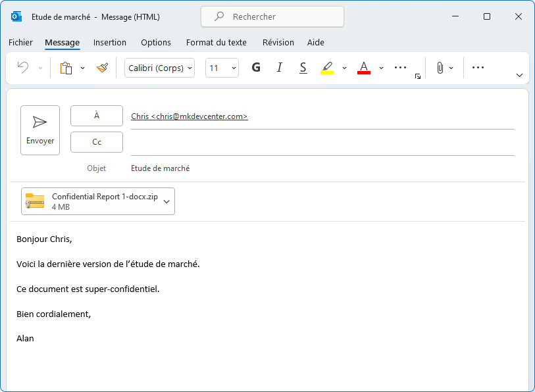Viewport: 535px width, 392px height.
Task: Open the ribbon overflow ellipsis icon
Action: pos(477,68)
